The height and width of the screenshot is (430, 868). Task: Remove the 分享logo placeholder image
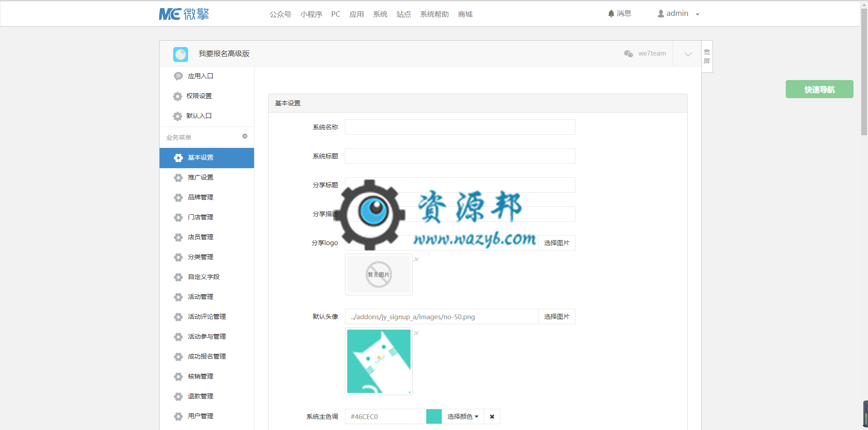tap(416, 259)
